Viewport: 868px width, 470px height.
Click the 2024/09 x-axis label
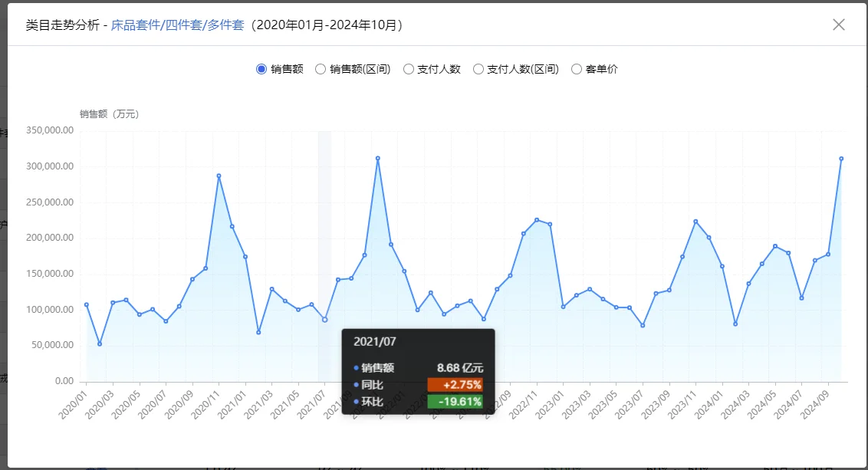[x=815, y=405]
